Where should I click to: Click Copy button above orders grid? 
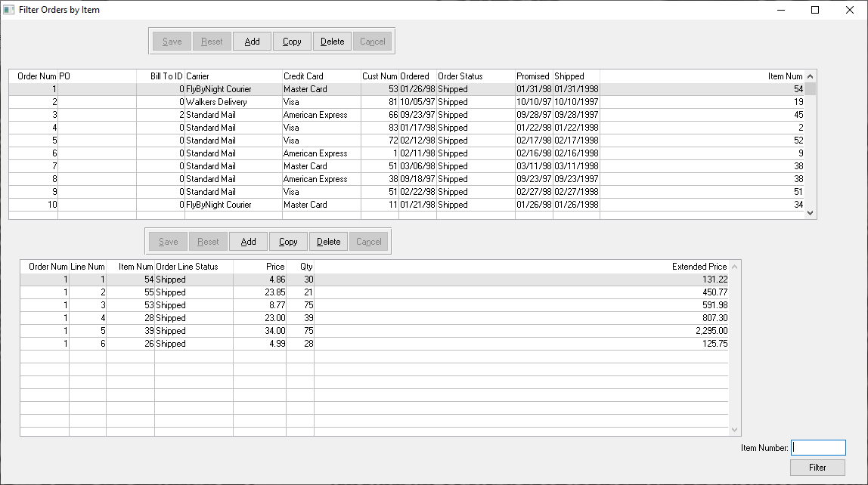click(292, 42)
